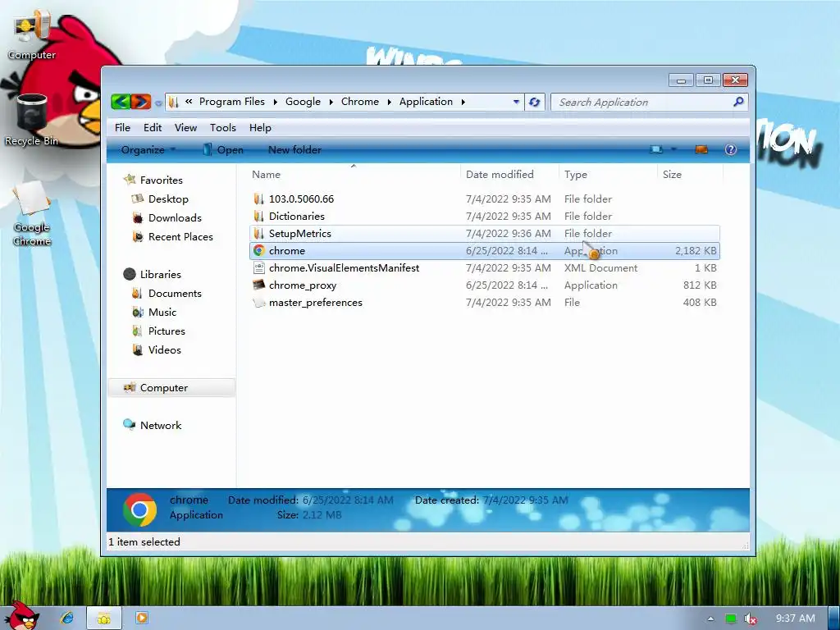Open the Organize dropdown
This screenshot has height=630, width=840.
(148, 150)
